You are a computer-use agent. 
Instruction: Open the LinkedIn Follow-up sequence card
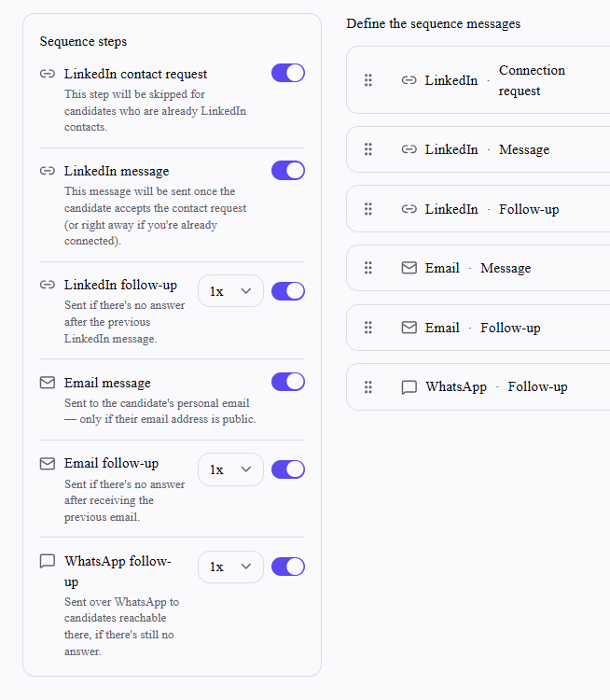478,209
